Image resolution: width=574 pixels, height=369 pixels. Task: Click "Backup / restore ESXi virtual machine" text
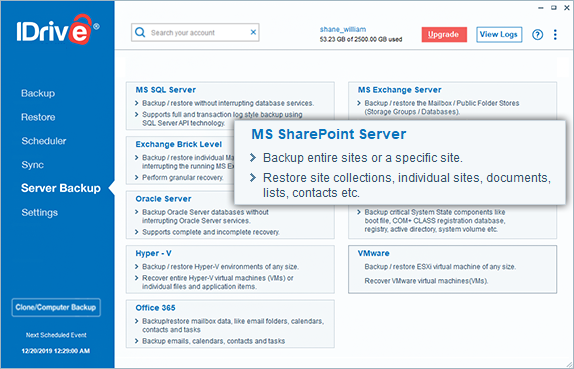[440, 267]
